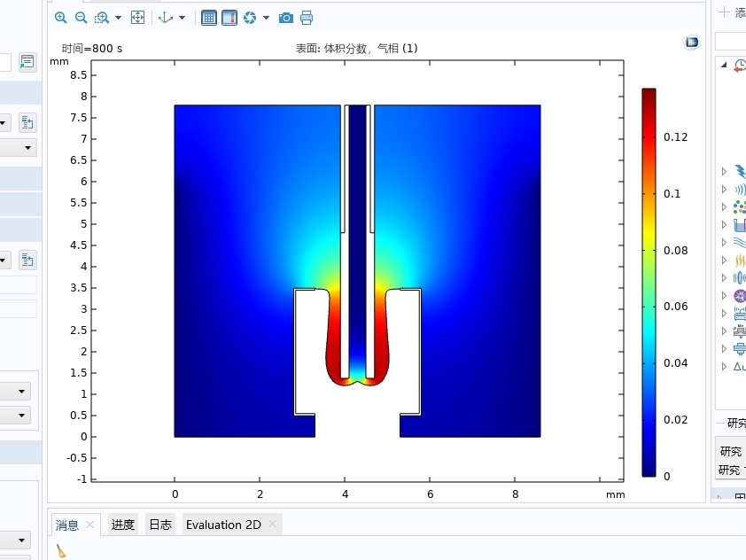The image size is (746, 560).
Task: Open the bottom-most dropdown in left panel
Action: click(x=16, y=540)
